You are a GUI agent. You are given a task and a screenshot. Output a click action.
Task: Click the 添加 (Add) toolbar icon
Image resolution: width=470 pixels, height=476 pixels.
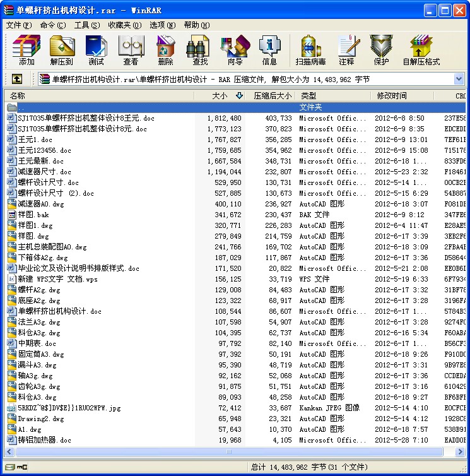click(26, 50)
